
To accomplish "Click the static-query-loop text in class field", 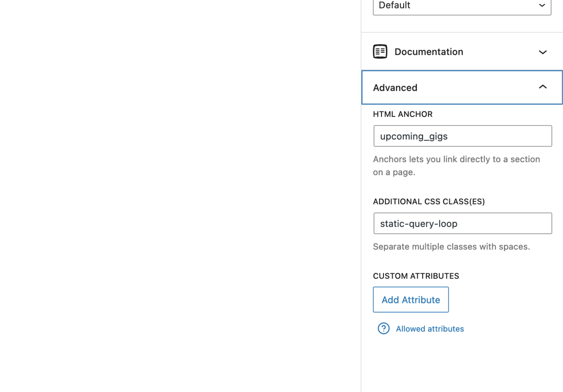I will click(419, 223).
